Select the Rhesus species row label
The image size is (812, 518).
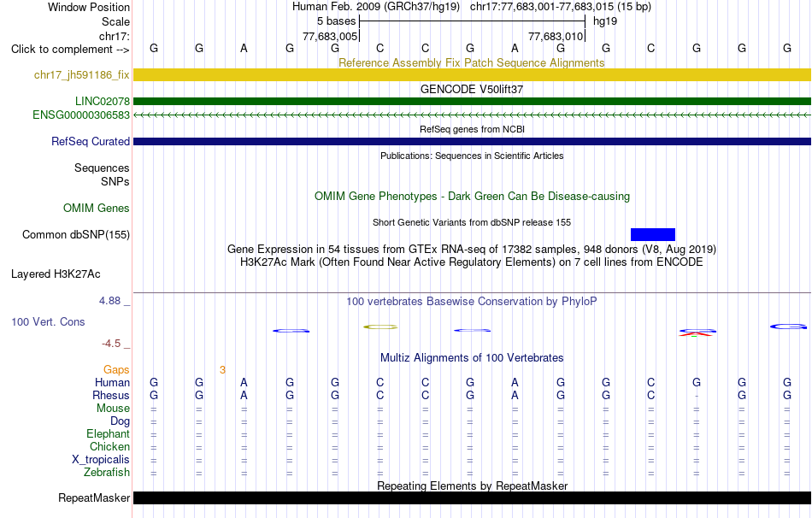[111, 395]
